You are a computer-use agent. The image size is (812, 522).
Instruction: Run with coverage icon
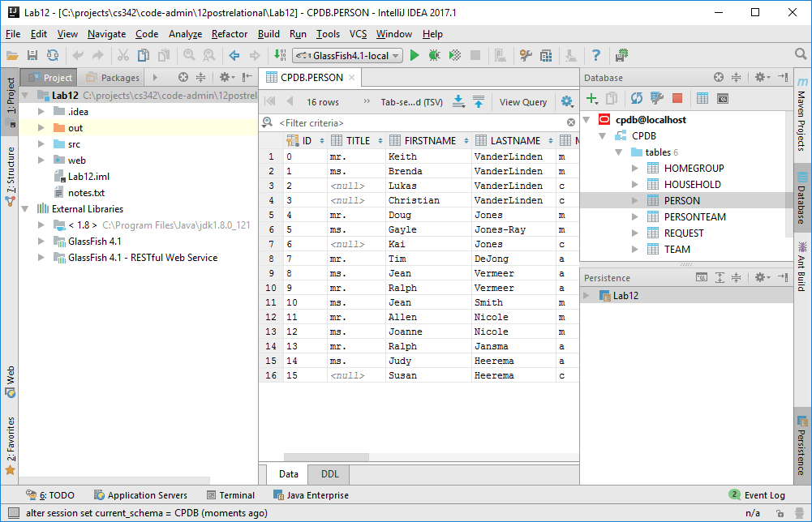click(455, 55)
